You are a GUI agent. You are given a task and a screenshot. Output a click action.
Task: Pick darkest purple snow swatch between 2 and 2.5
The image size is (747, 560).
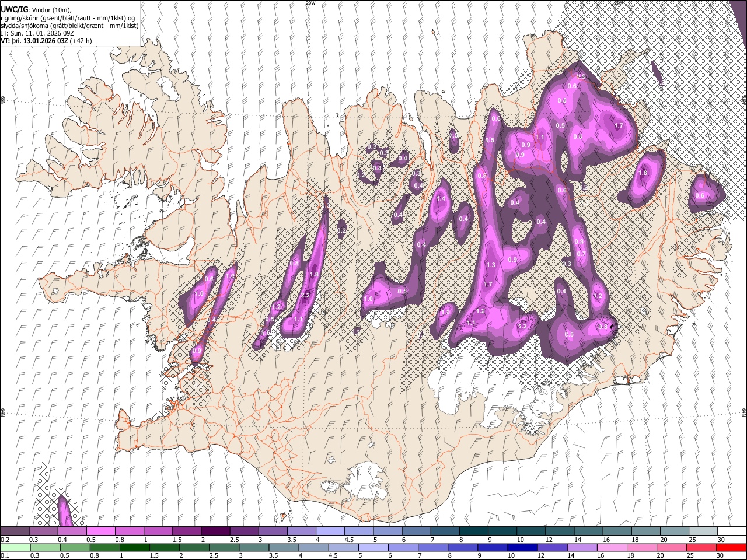(215, 531)
